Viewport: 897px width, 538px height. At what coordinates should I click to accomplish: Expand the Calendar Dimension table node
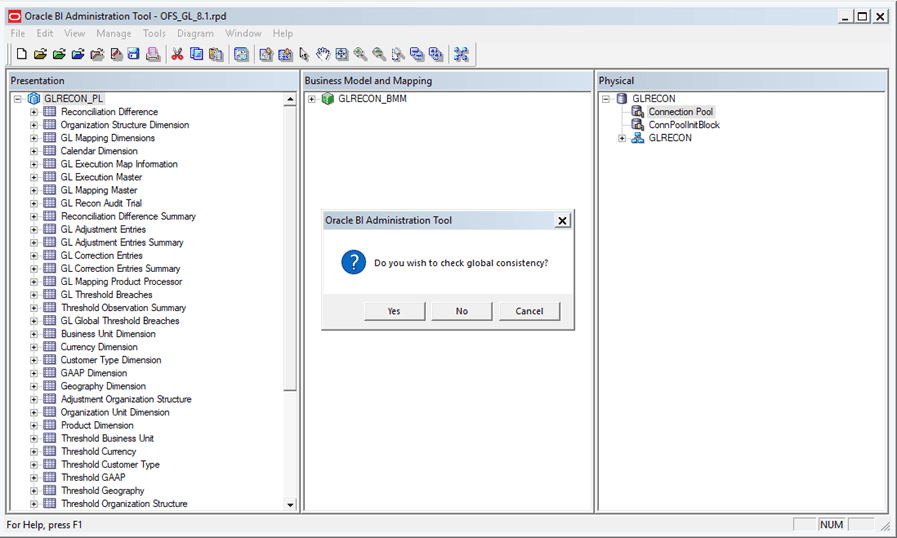(x=34, y=151)
